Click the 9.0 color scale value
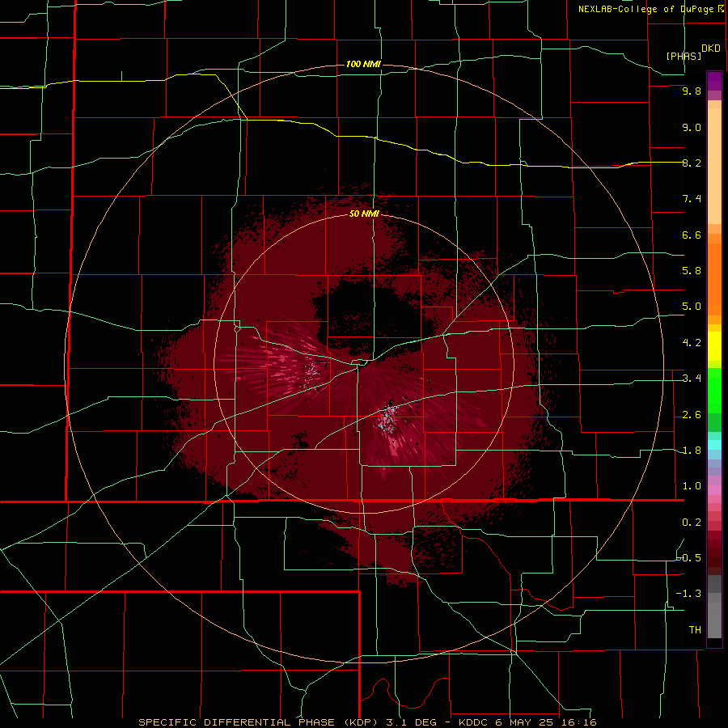The height and width of the screenshot is (728, 728). (x=692, y=127)
